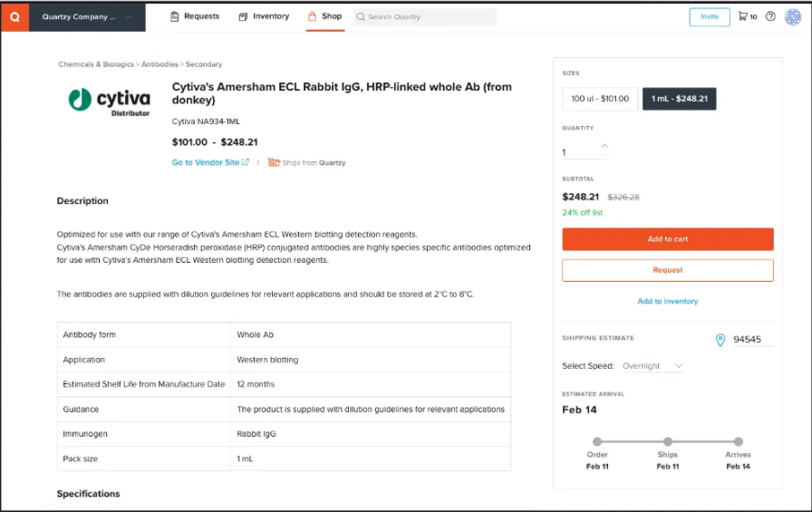Open the user profile avatar
812x512 pixels.
point(793,16)
